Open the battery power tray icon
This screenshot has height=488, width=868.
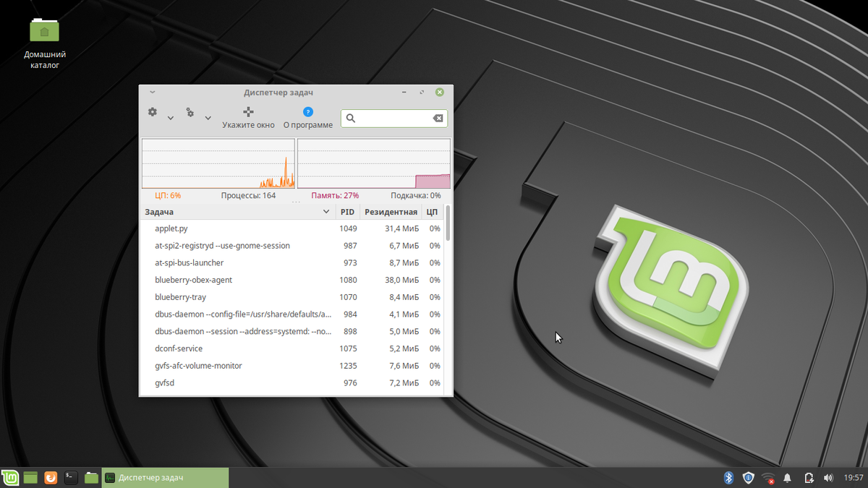click(x=809, y=478)
